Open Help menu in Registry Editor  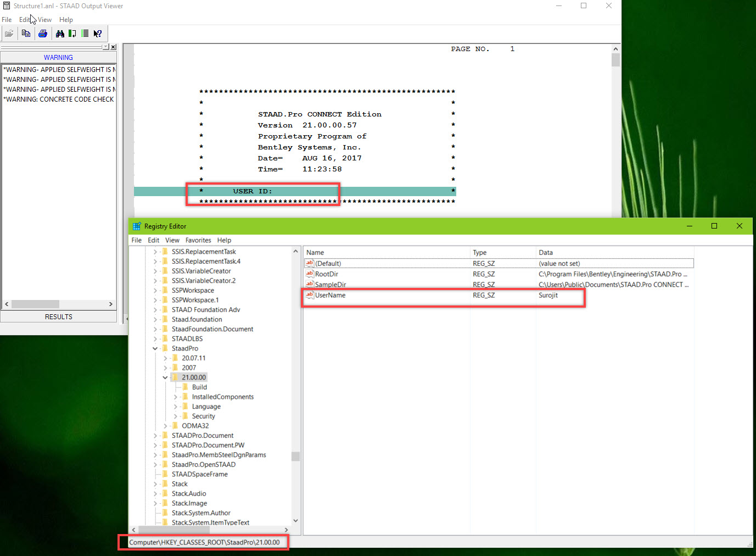[x=224, y=240]
